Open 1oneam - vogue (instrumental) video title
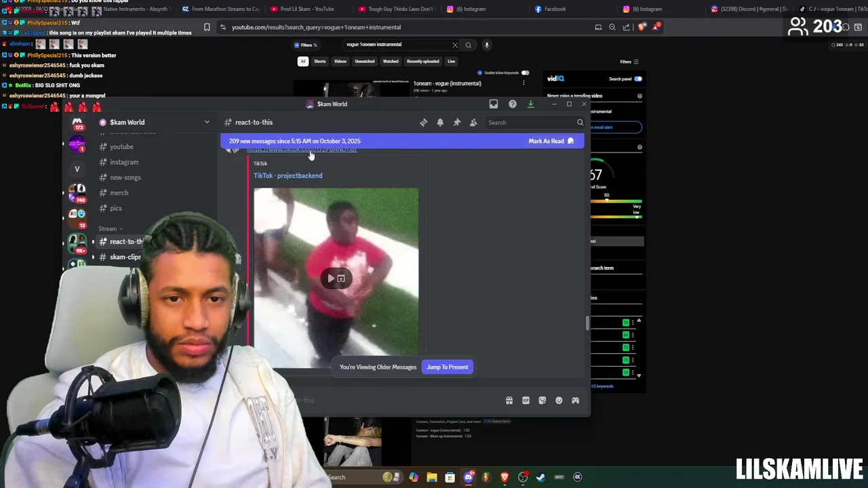The image size is (868, 488). [447, 83]
